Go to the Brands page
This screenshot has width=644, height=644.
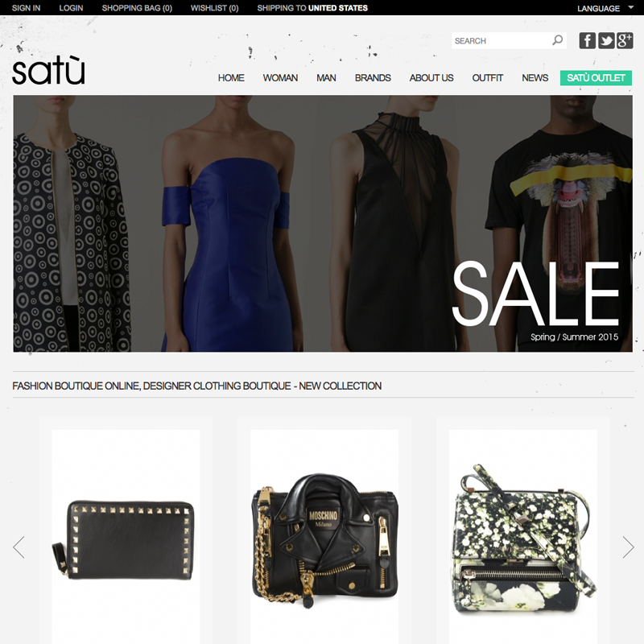(x=373, y=77)
